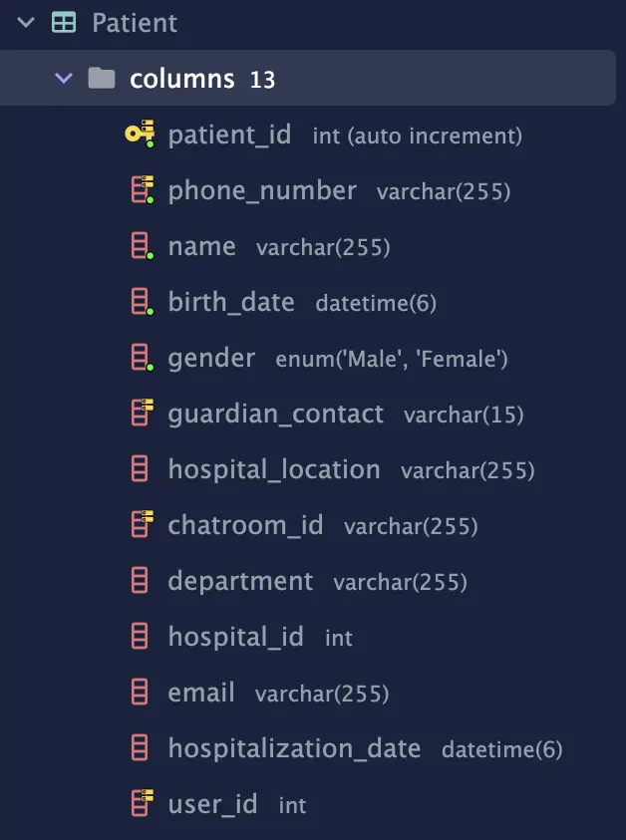Click the user_id column icon
The height and width of the screenshot is (840, 626).
pos(141,803)
